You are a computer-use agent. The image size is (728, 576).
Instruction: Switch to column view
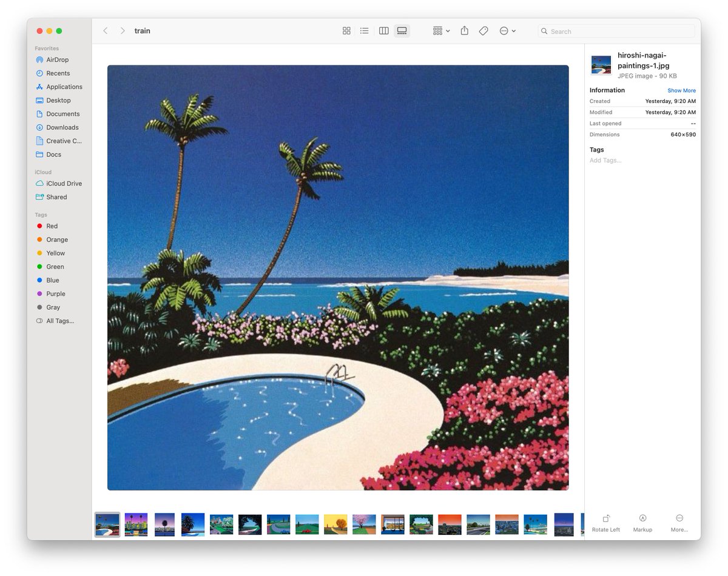point(383,31)
